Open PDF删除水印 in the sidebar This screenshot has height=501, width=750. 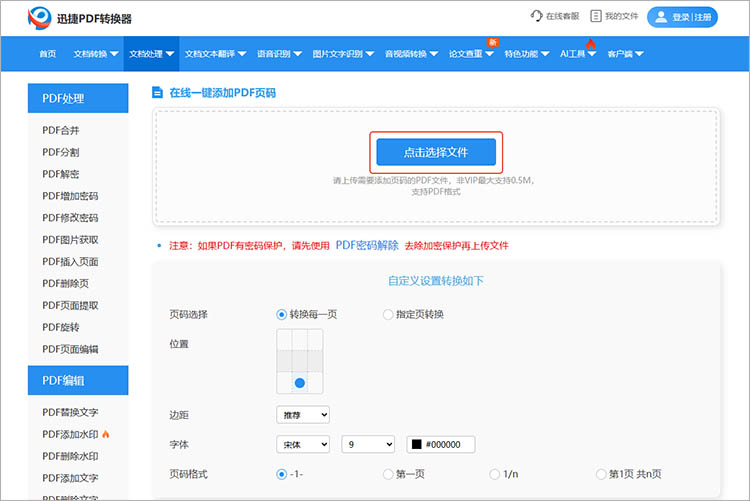[70, 456]
